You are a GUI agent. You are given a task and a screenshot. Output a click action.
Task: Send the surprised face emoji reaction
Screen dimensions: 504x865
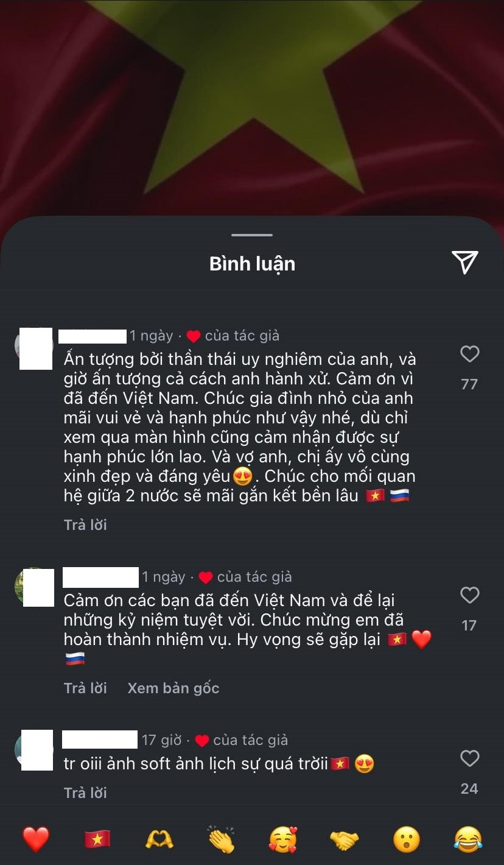pos(406,839)
